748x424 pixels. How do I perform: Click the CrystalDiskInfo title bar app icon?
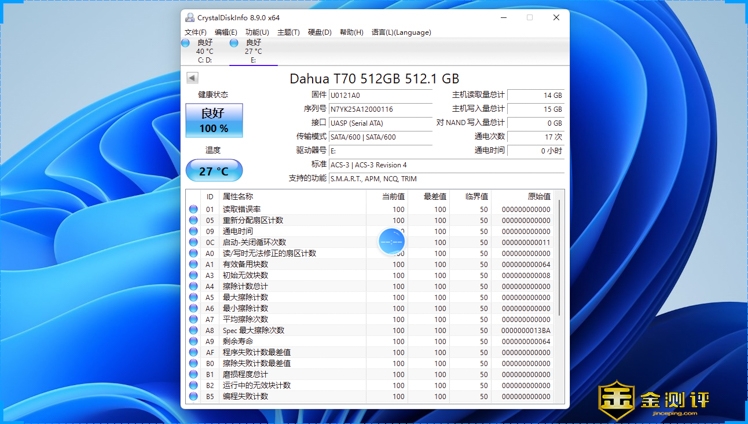[x=189, y=17]
